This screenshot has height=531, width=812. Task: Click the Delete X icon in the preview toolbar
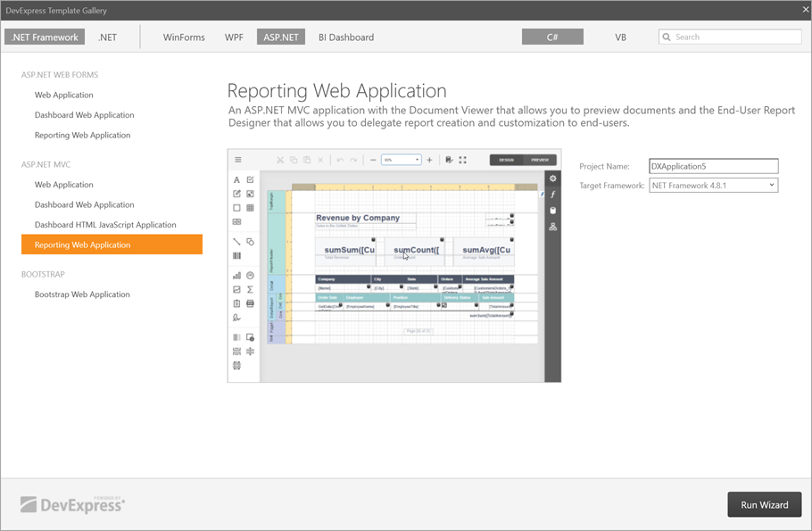tap(320, 160)
